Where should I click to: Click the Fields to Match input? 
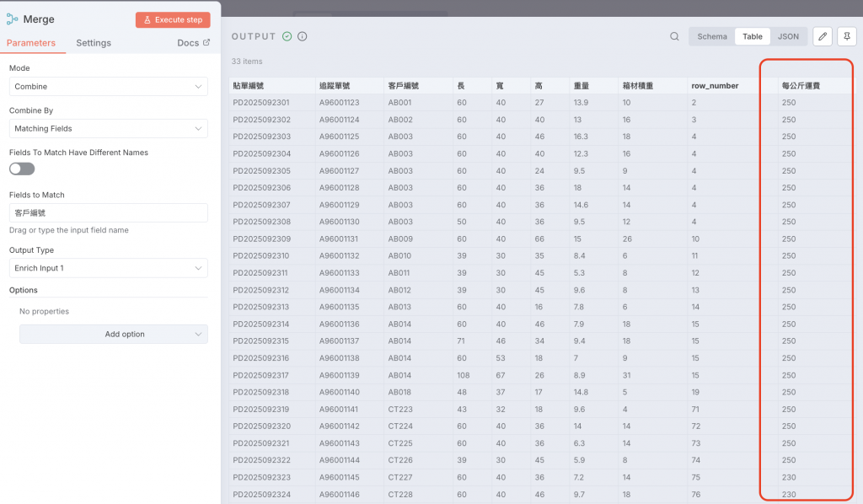(x=109, y=213)
